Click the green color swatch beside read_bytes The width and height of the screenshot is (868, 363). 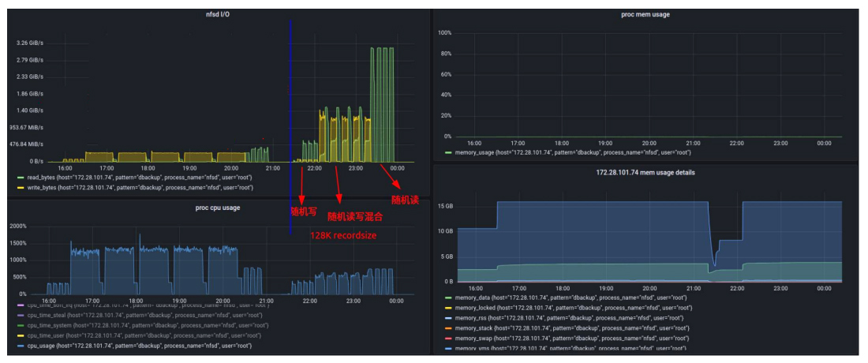(x=21, y=178)
